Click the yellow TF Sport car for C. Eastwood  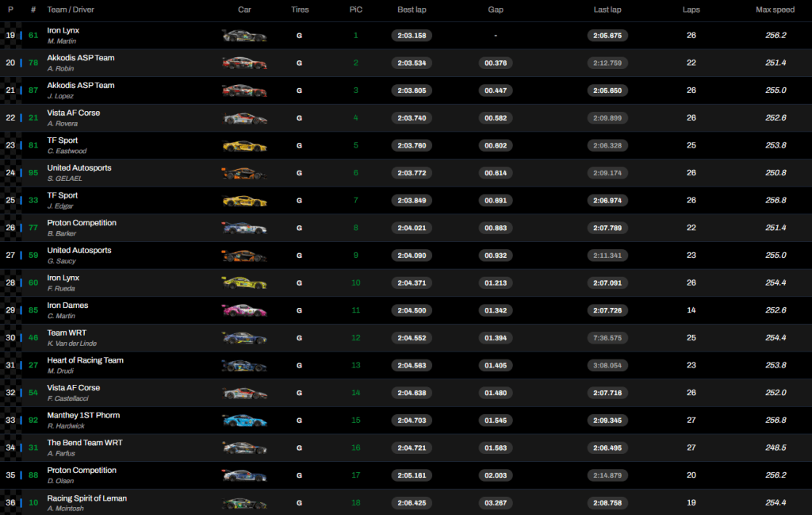244,145
